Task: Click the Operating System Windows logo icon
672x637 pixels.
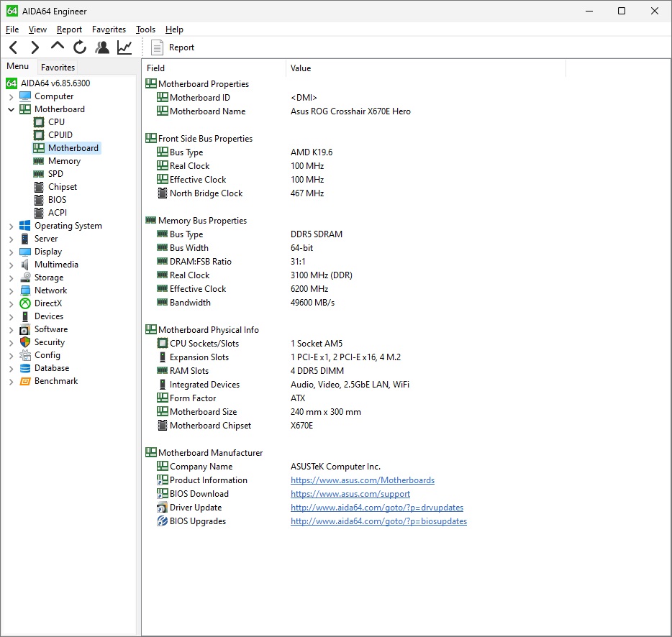Action: pos(25,226)
